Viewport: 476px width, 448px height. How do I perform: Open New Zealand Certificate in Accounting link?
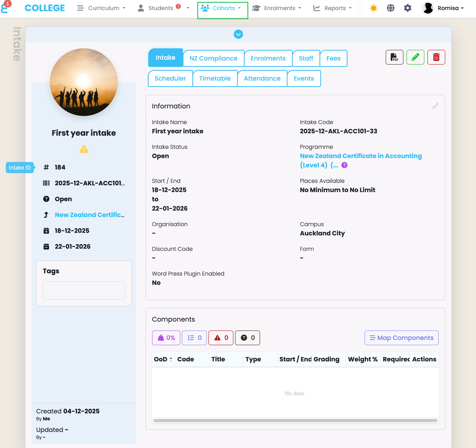coord(360,156)
